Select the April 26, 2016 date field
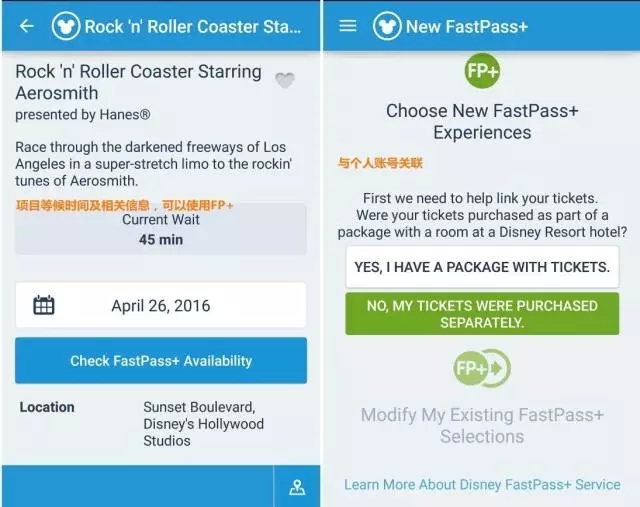The height and width of the screenshot is (507, 640). (160, 305)
